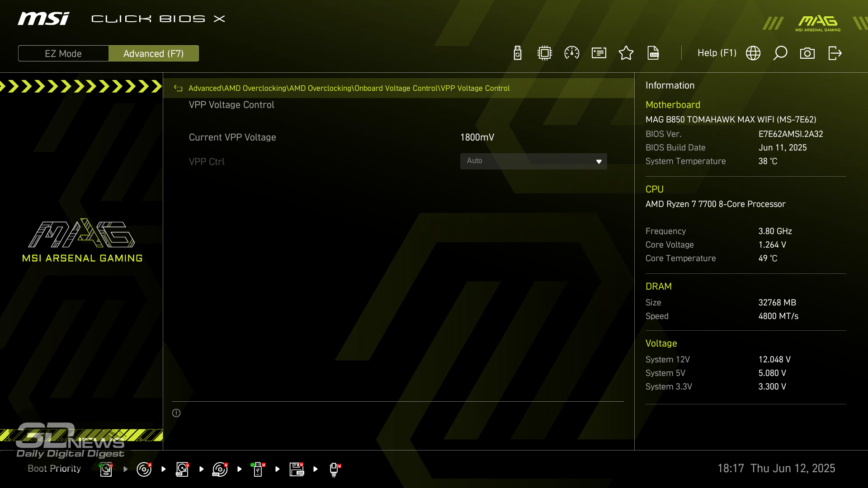Click the VPP Ctrl label

[207, 162]
